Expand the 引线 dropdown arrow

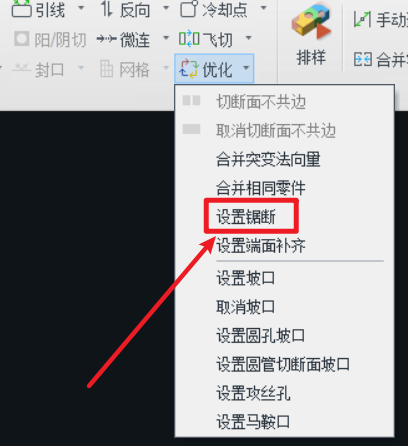point(81,8)
